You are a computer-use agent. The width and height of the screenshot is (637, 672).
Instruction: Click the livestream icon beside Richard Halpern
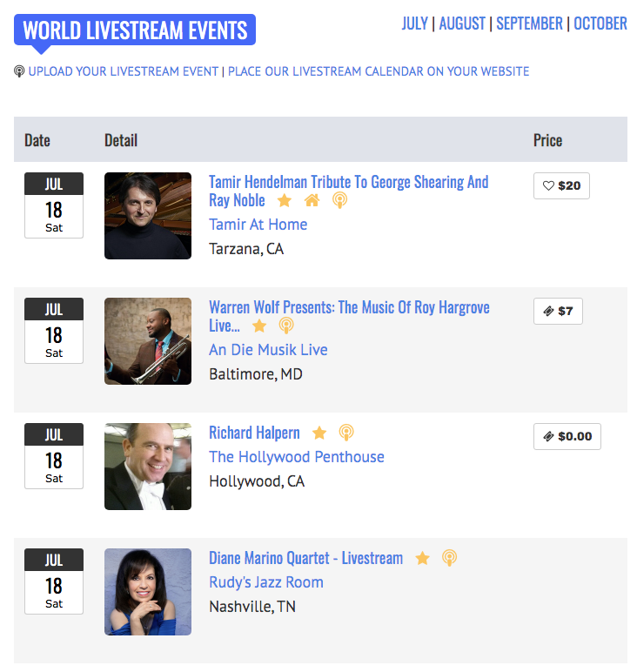(x=346, y=433)
